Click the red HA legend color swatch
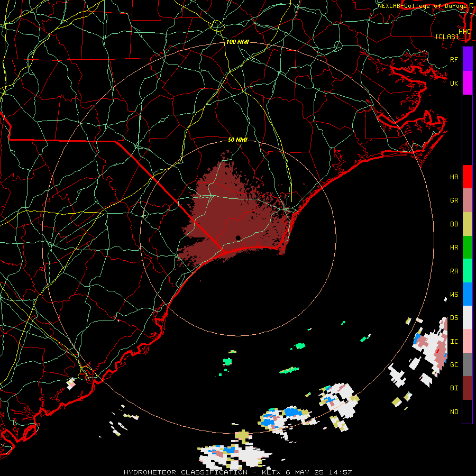476x476 pixels. pos(467,177)
